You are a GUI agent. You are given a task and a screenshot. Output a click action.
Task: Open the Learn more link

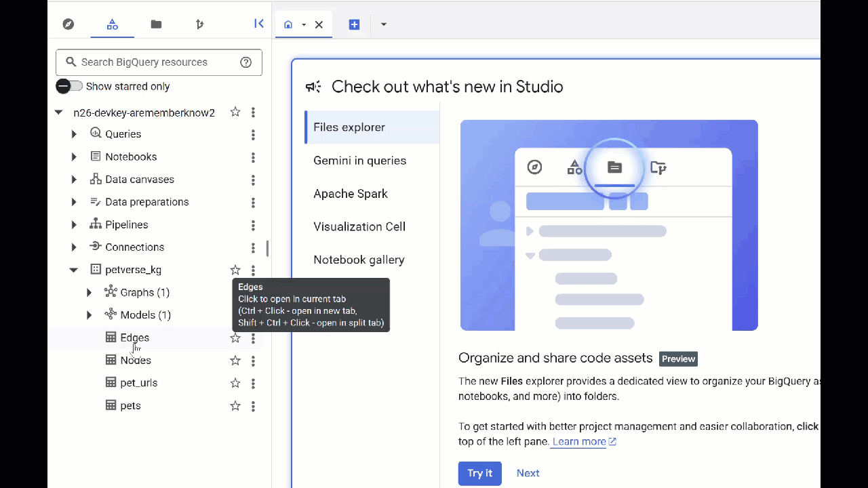pos(584,442)
